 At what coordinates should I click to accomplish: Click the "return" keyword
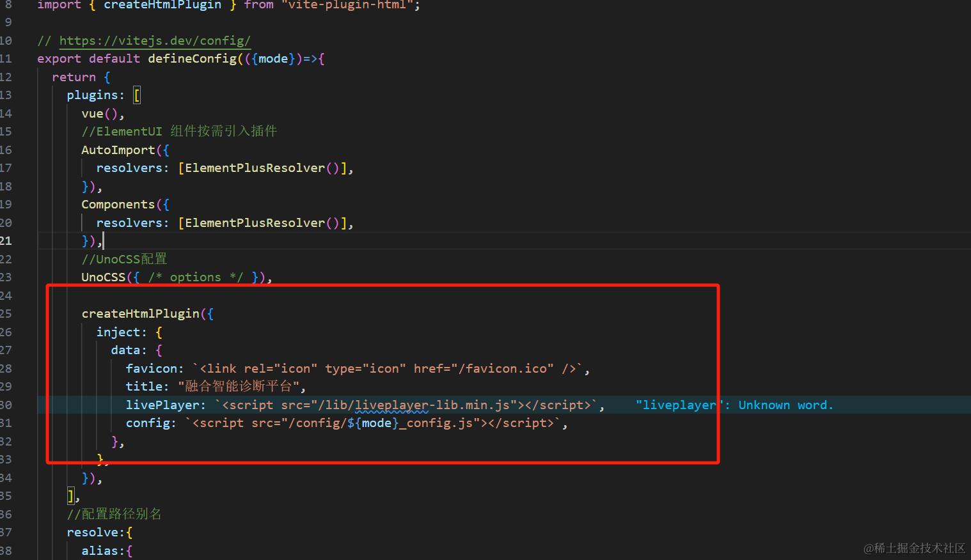74,77
